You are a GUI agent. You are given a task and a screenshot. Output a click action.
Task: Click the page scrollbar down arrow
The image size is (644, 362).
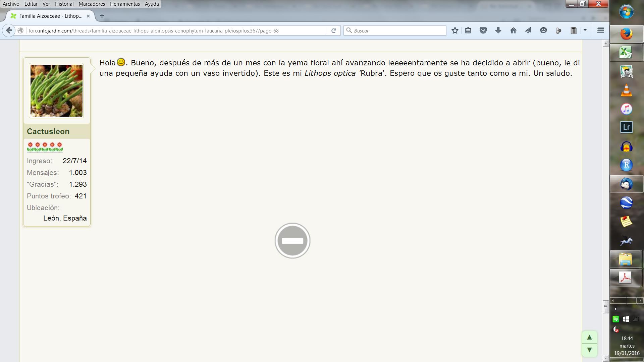pos(606,358)
